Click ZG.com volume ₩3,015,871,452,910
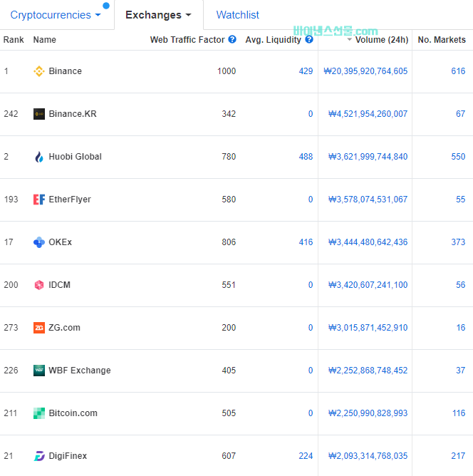 (x=368, y=328)
